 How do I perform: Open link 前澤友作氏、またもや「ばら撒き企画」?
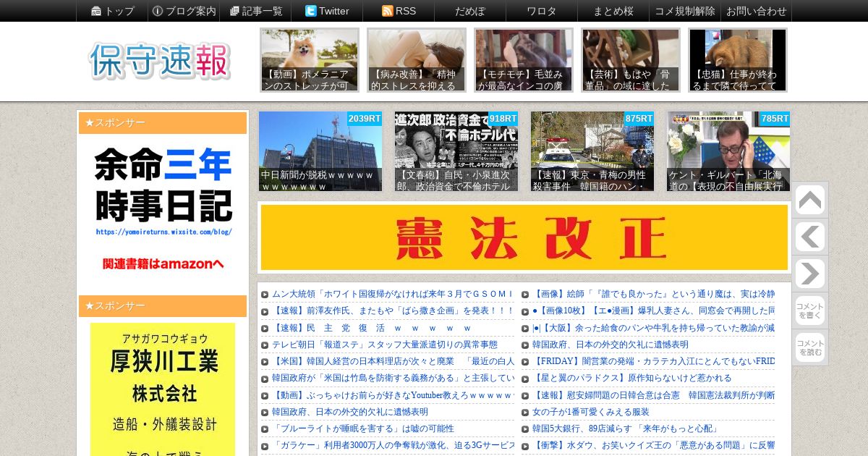click(392, 311)
